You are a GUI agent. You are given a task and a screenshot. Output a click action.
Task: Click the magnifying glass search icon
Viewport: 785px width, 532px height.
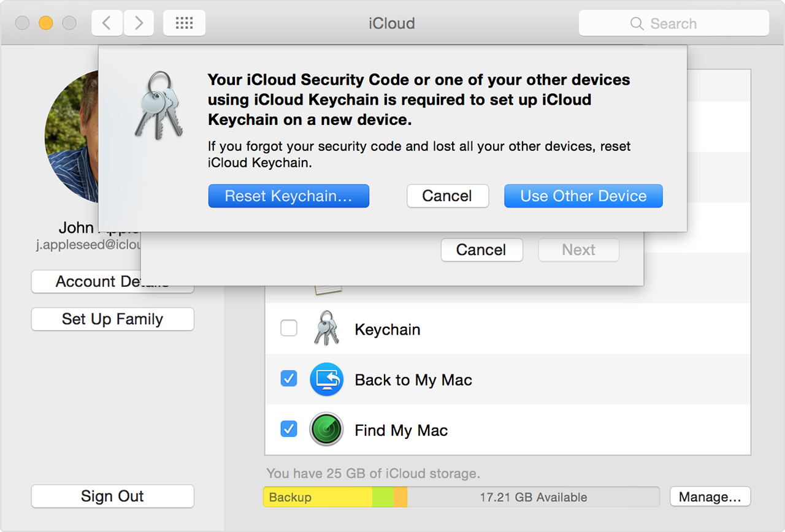pos(637,24)
